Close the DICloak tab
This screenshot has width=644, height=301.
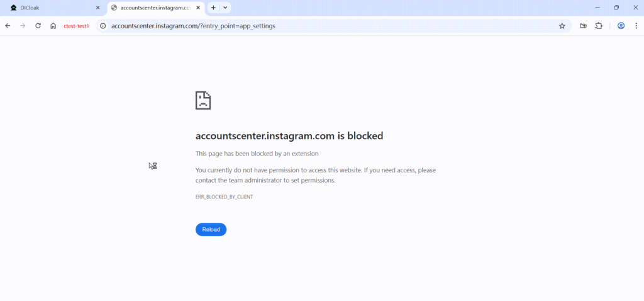pyautogui.click(x=97, y=8)
